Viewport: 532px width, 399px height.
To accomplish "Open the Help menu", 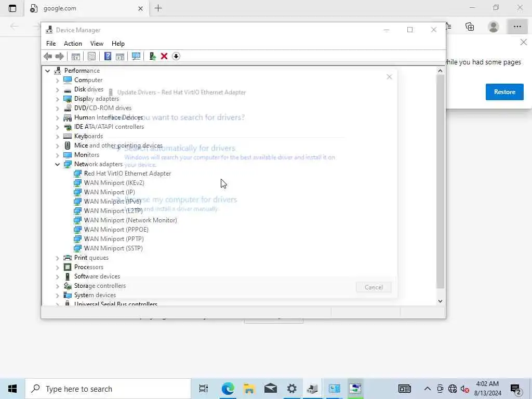I will [x=118, y=44].
